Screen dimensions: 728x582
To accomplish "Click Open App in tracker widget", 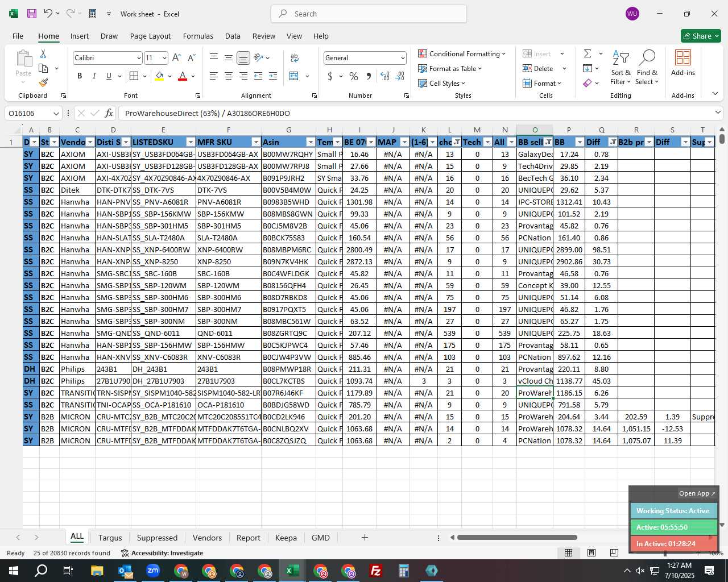I will tap(697, 493).
